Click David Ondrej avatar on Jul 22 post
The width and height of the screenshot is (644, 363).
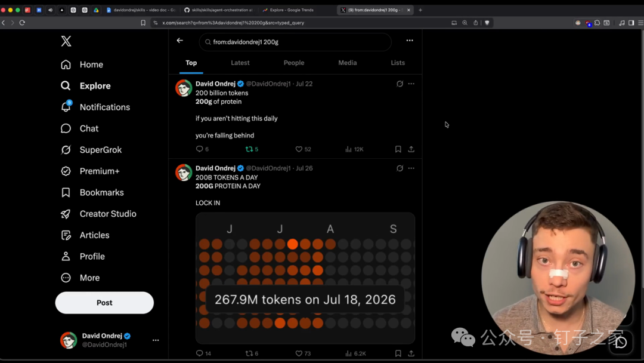[184, 88]
